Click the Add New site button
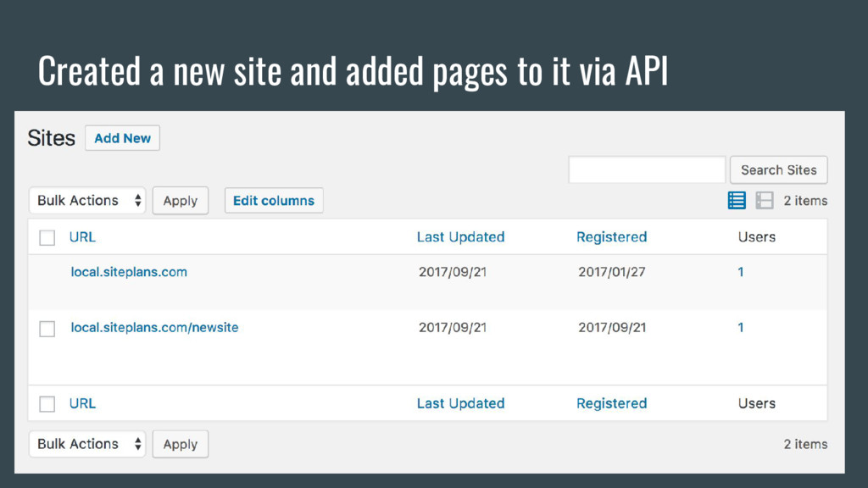 [x=122, y=138]
